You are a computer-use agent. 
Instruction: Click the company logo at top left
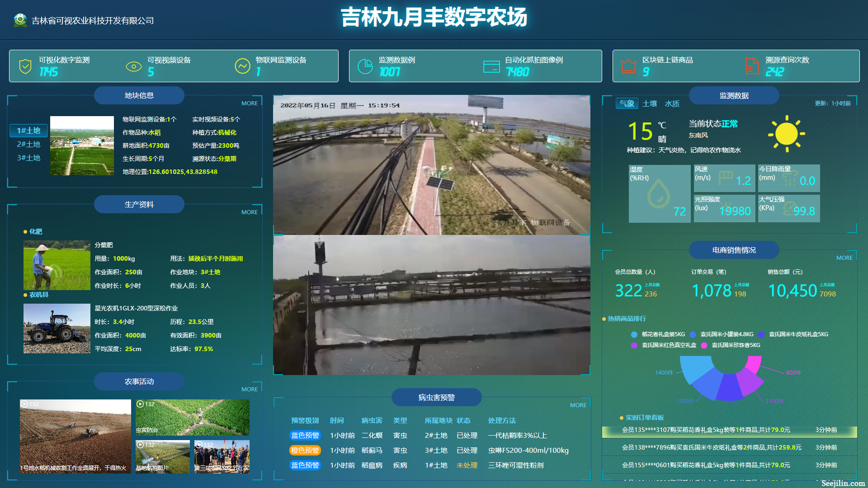point(20,20)
